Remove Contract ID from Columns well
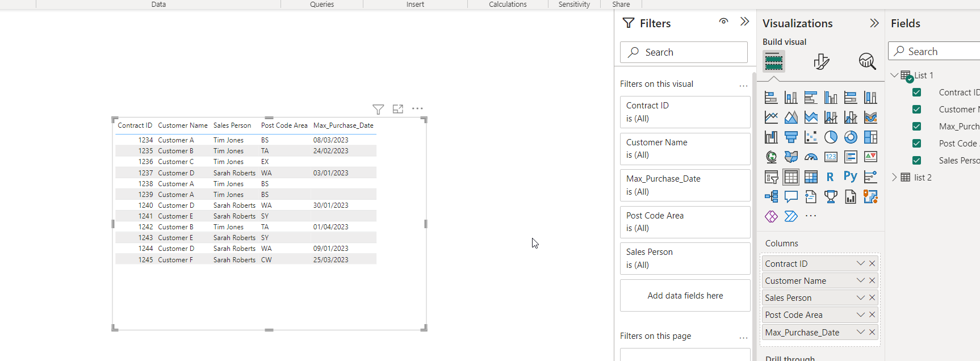 [x=872, y=263]
